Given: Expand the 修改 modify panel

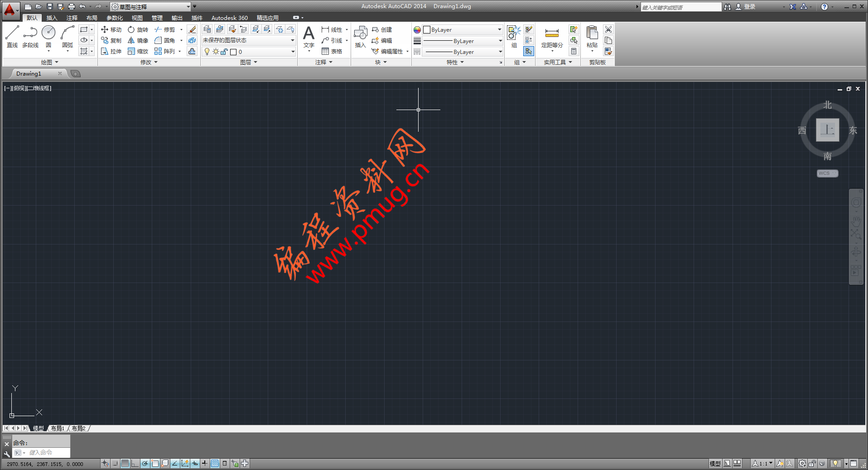Looking at the screenshot, I should click(x=149, y=62).
